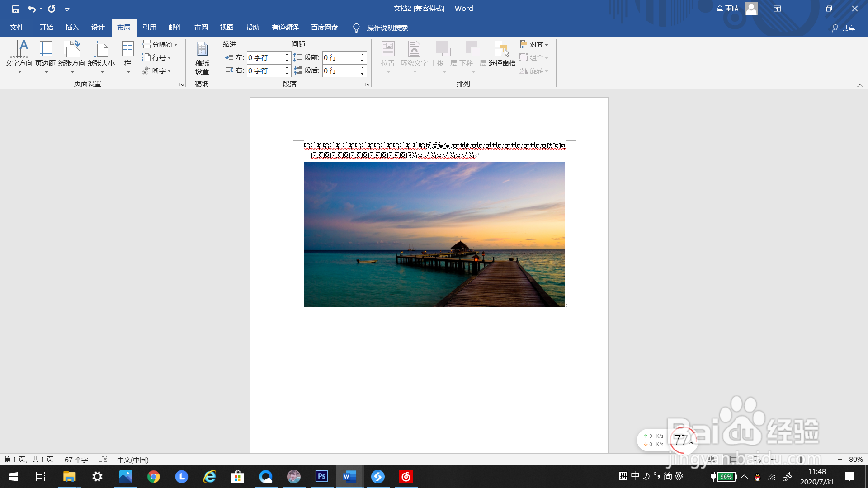Click the Save icon in title bar
The height and width of the screenshot is (488, 868).
click(16, 9)
